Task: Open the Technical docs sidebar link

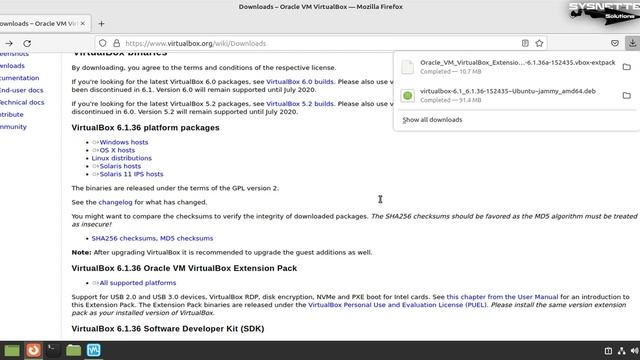Action: tap(22, 102)
